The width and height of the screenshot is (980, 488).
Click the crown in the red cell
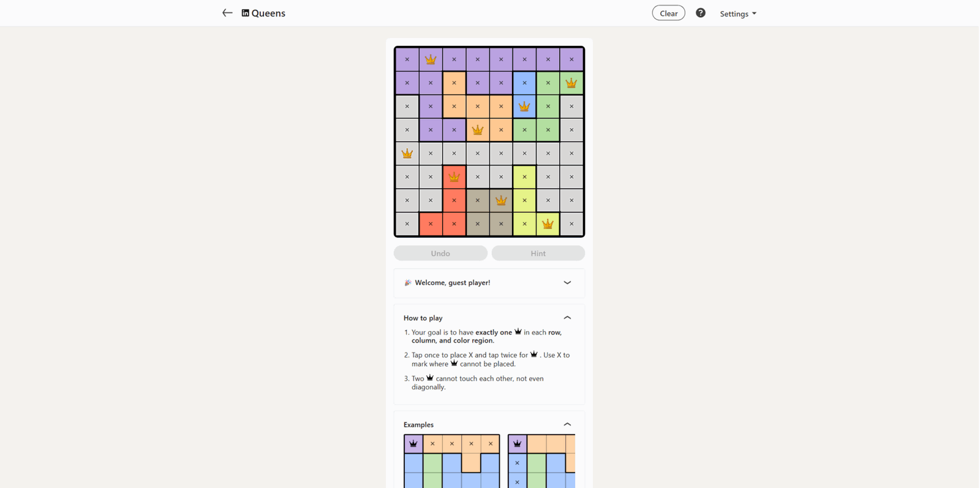[454, 177]
